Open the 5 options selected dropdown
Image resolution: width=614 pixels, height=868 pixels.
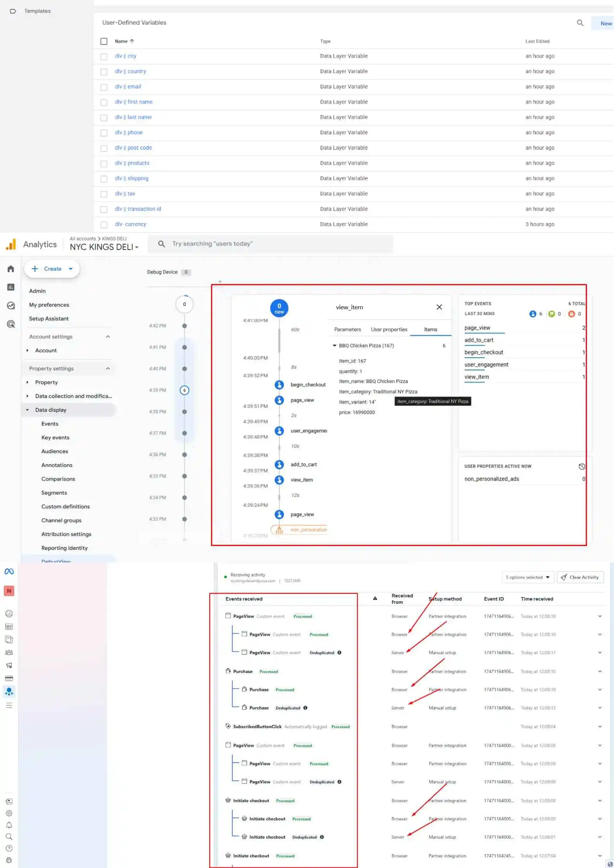pyautogui.click(x=527, y=577)
